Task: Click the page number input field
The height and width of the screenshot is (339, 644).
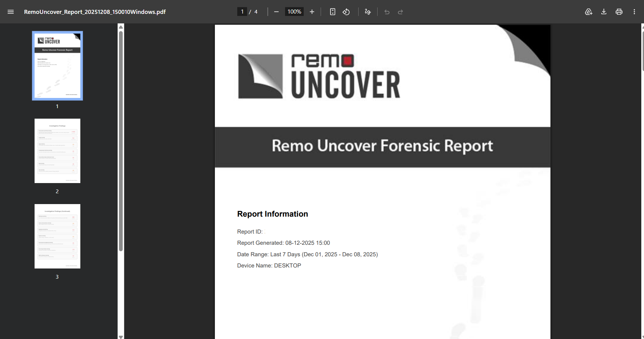Action: 242,12
